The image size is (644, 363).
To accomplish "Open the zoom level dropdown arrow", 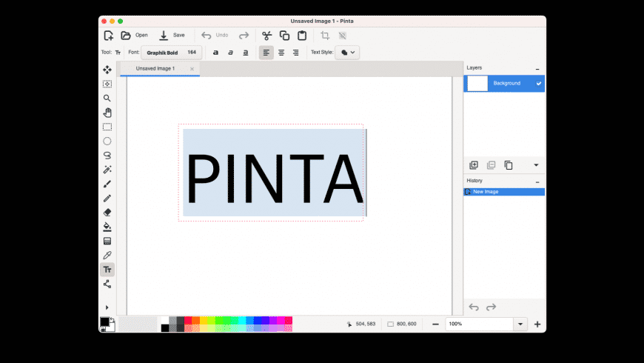I will (520, 324).
